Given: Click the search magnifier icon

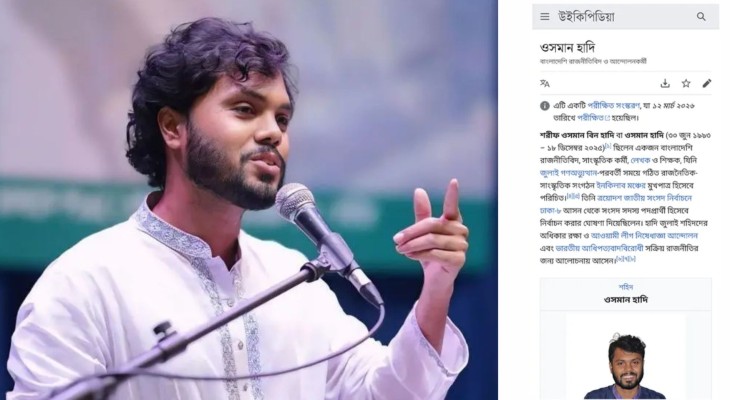Looking at the screenshot, I should tap(701, 17).
